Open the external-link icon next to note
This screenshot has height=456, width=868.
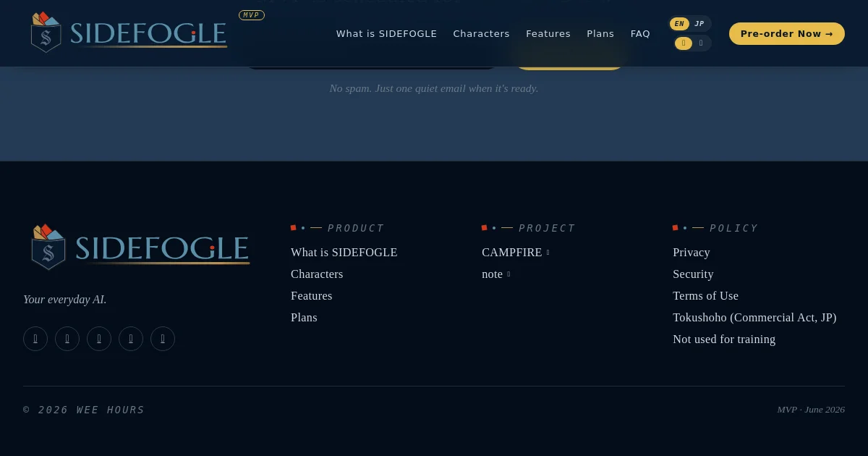(x=509, y=274)
